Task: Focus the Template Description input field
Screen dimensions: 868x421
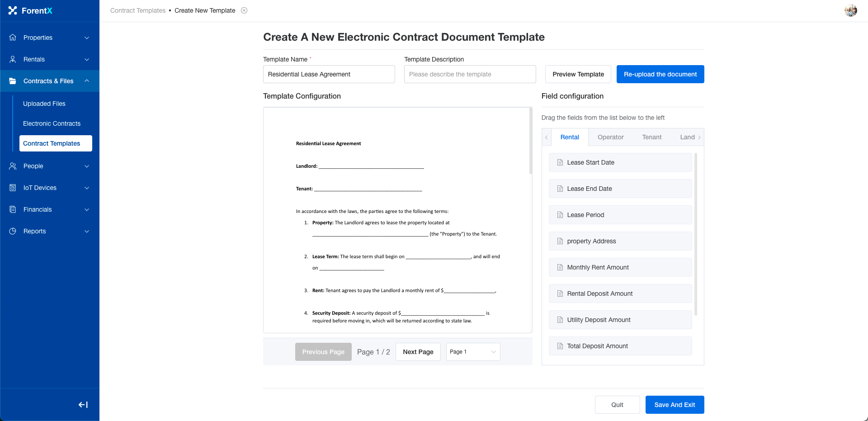Action: click(x=470, y=74)
